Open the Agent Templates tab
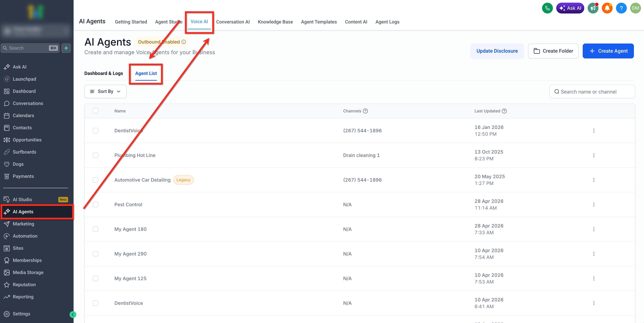Image resolution: width=644 pixels, height=323 pixels. coord(319,22)
